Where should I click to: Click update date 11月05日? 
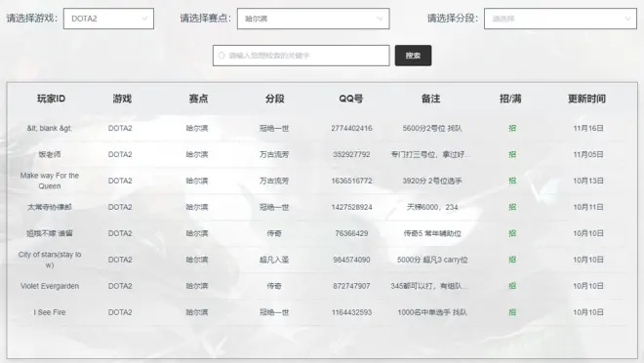click(x=588, y=154)
